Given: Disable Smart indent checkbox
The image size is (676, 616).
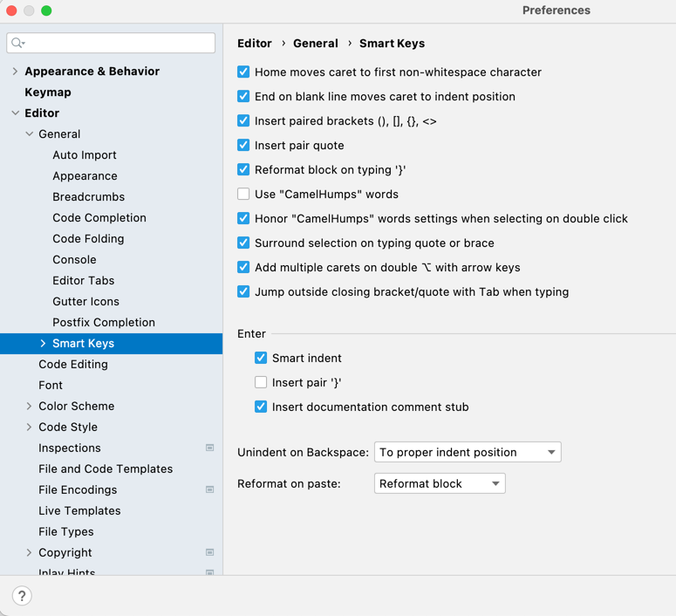Looking at the screenshot, I should pyautogui.click(x=261, y=358).
